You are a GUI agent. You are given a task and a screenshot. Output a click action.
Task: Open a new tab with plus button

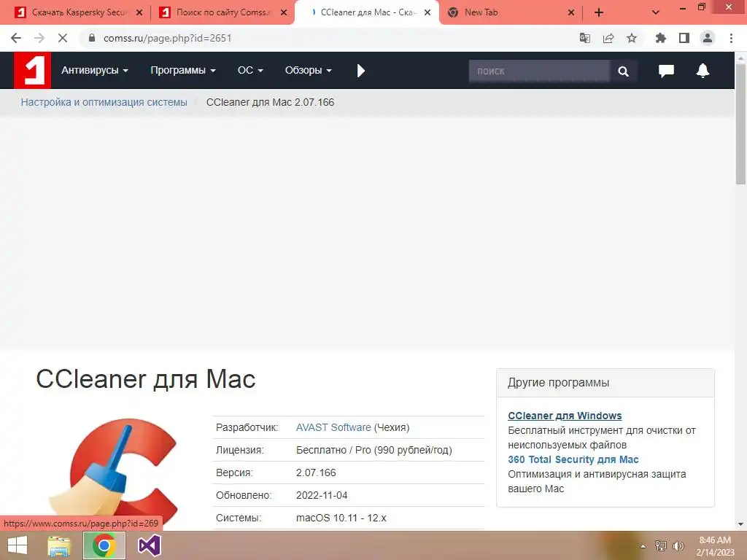[599, 12]
